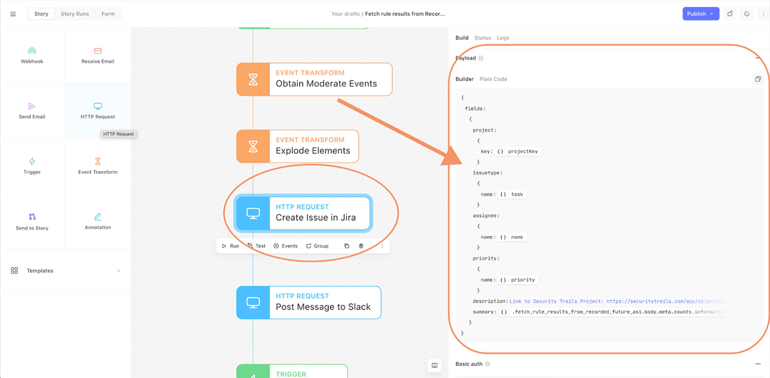The height and width of the screenshot is (378, 770).
Task: Duplicate the action with the copy icon
Action: [x=347, y=246]
